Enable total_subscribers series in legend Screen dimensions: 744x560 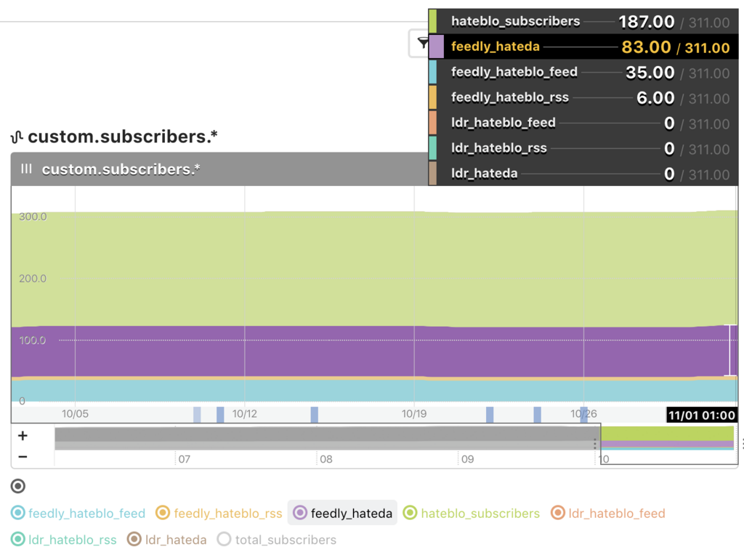277,540
